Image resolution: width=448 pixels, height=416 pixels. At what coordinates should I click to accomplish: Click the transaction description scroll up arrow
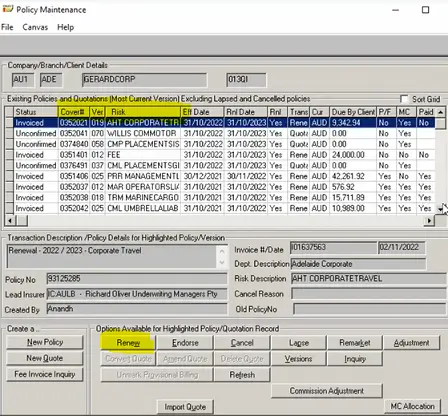click(222, 251)
